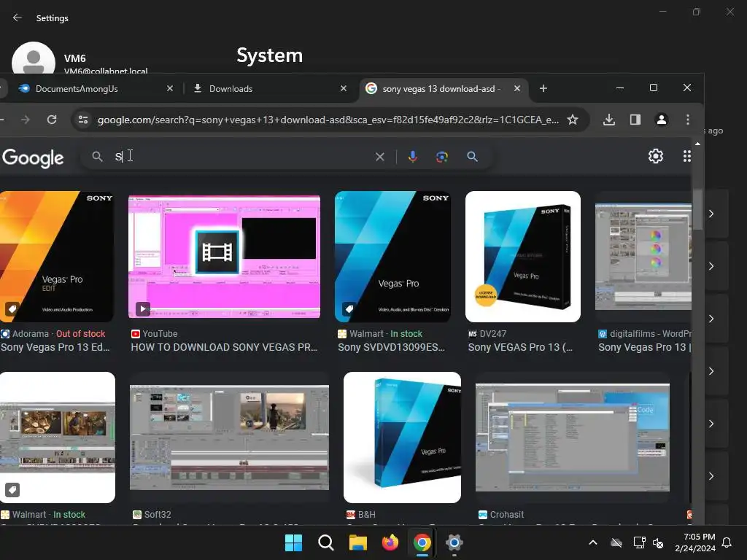747x560 pixels.
Task: Show hidden system tray icons
Action: coord(593,542)
